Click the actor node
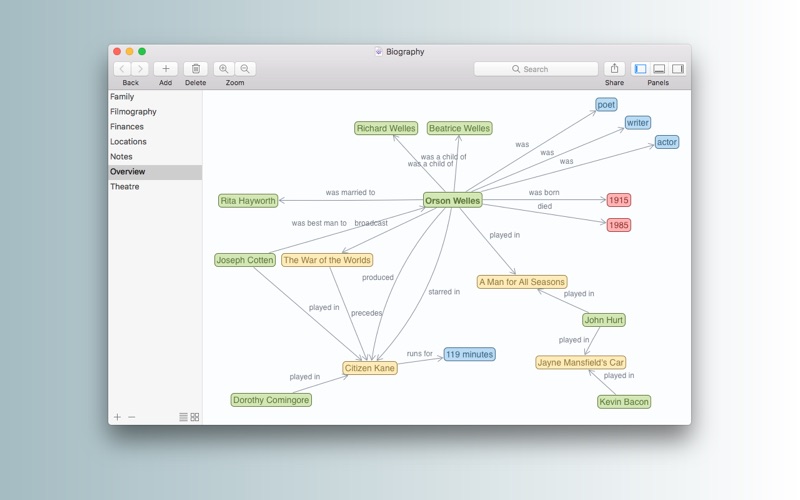This screenshot has width=800, height=500. pos(667,142)
